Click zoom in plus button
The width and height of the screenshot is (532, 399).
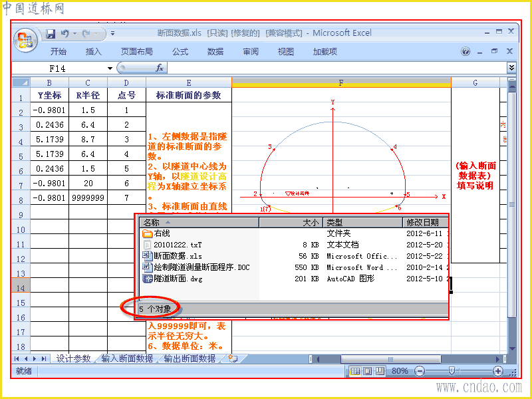[497, 371]
